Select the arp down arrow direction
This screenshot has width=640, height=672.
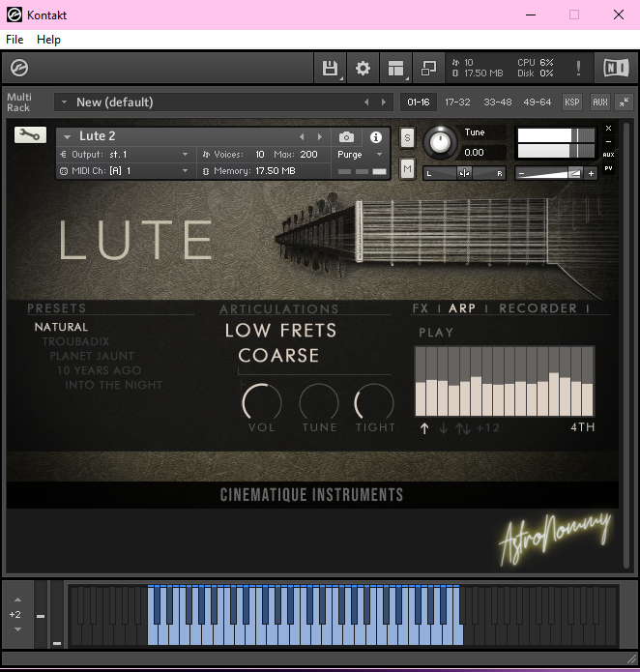(x=444, y=427)
